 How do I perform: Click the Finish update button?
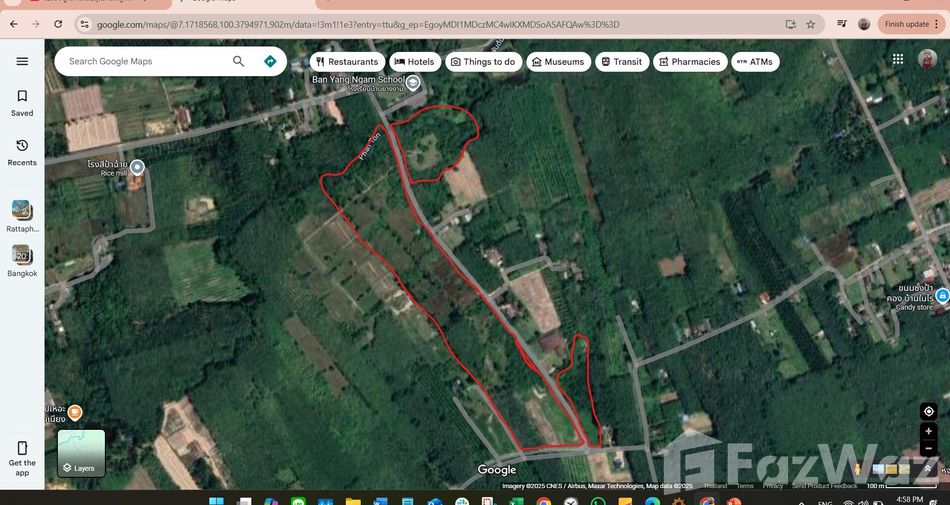coord(908,24)
